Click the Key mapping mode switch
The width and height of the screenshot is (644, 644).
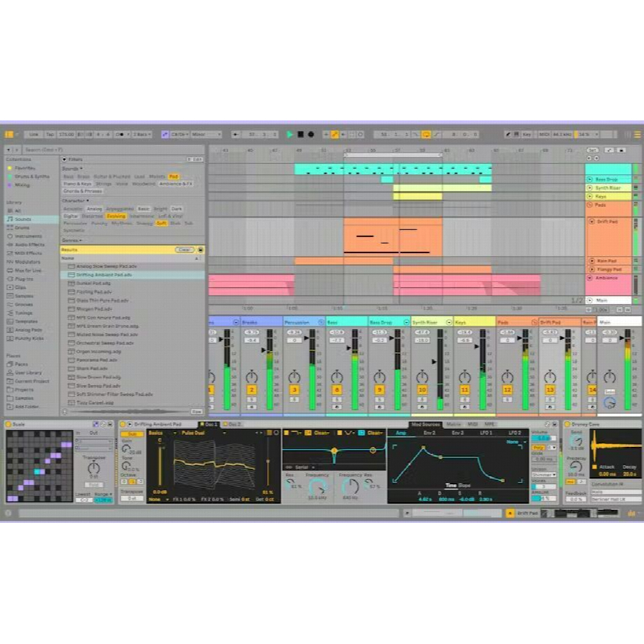(526, 135)
